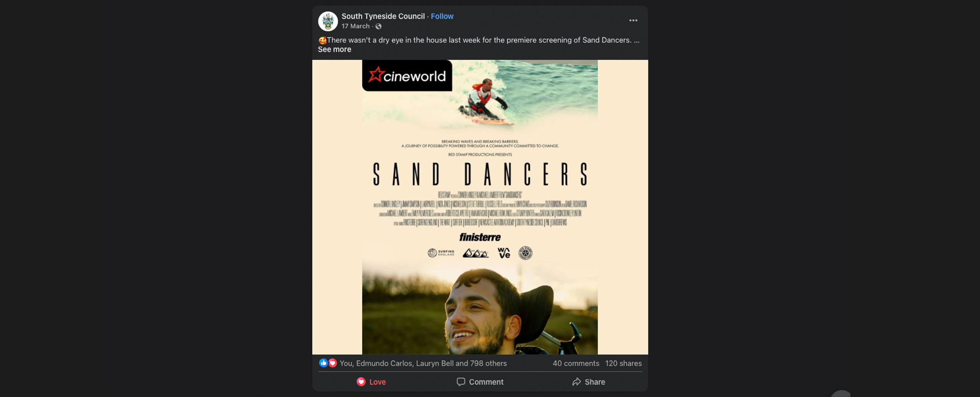
Task: Open South Tyneside Council page name
Action: click(x=383, y=16)
